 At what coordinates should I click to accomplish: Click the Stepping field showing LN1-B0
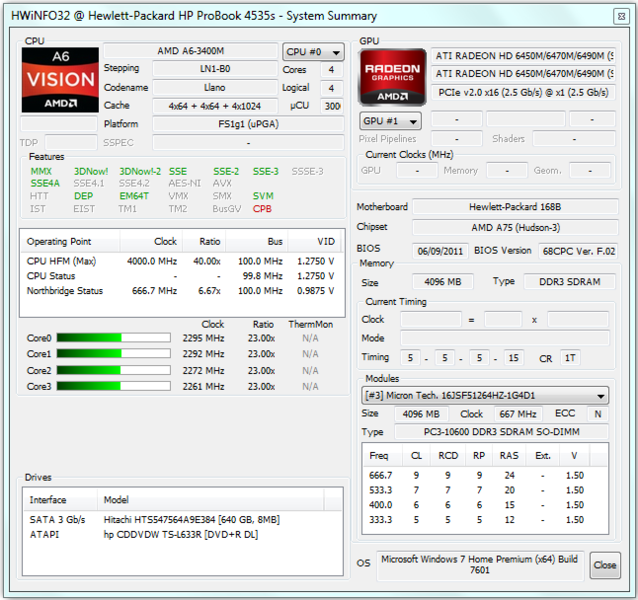click(215, 69)
